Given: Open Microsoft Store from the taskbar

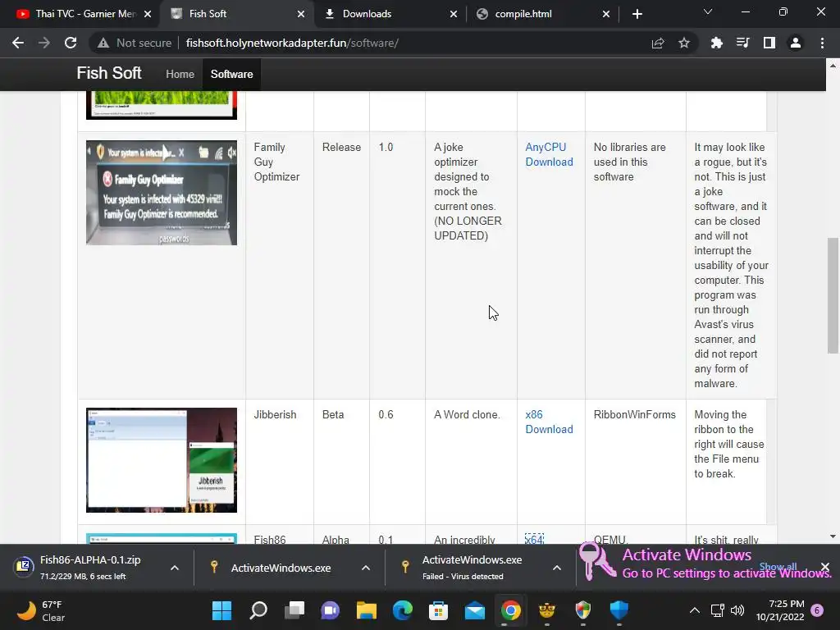Looking at the screenshot, I should point(439,609).
